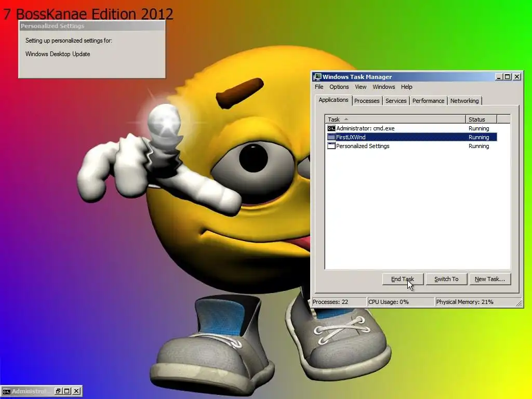Click Running status of cmd.exe
This screenshot has width=532, height=399.
pos(478,128)
